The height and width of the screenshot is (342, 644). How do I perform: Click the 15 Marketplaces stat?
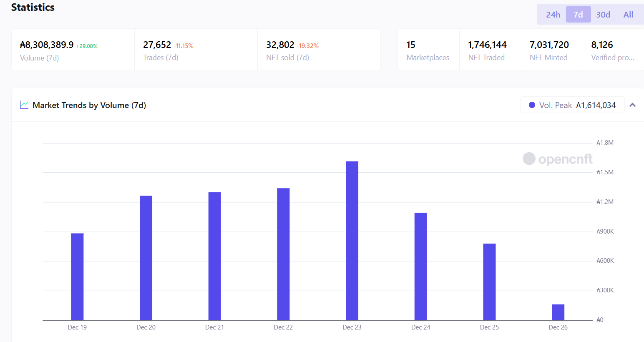pos(428,50)
